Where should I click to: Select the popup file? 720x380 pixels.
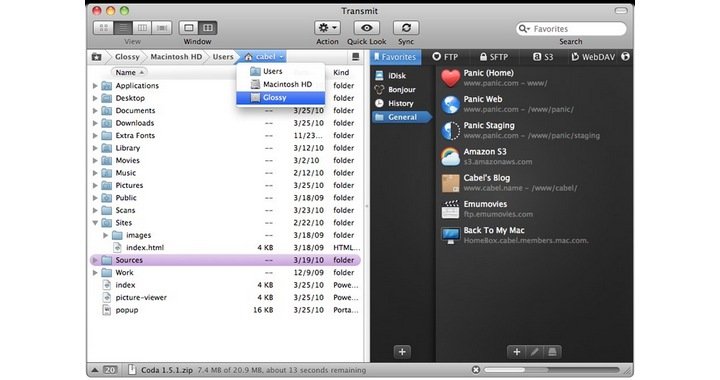point(226,310)
